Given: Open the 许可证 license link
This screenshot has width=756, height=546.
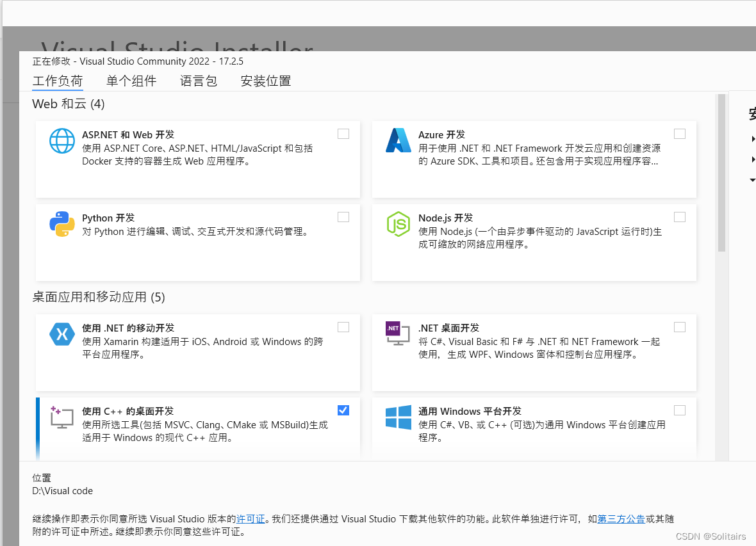Looking at the screenshot, I should (251, 519).
